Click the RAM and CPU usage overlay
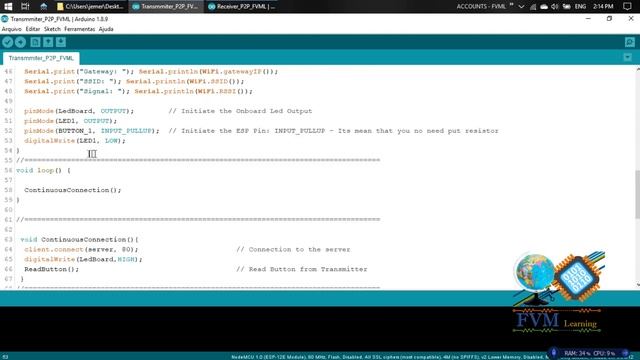This screenshot has height=360, width=640. point(589,353)
